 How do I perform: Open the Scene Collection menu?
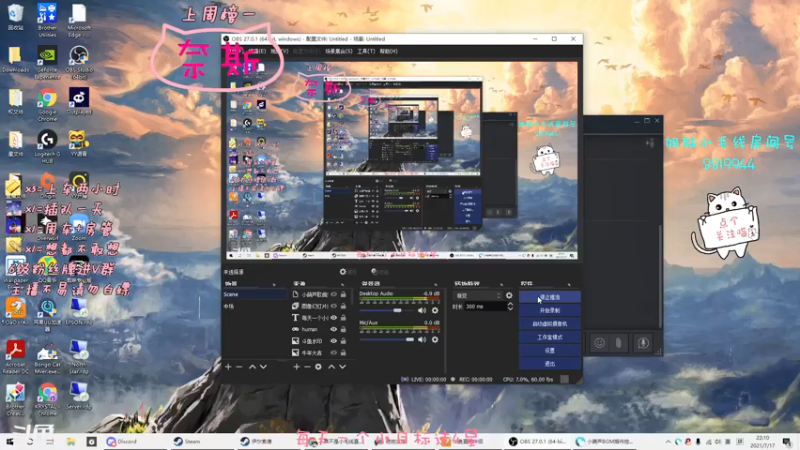339,52
